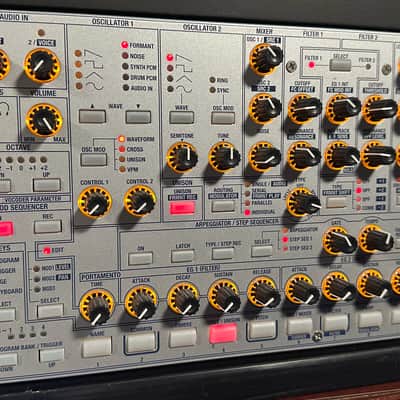The height and width of the screenshot is (400, 400).
Task: Adjust the TUNE knob
Action: pyautogui.click(x=224, y=157)
